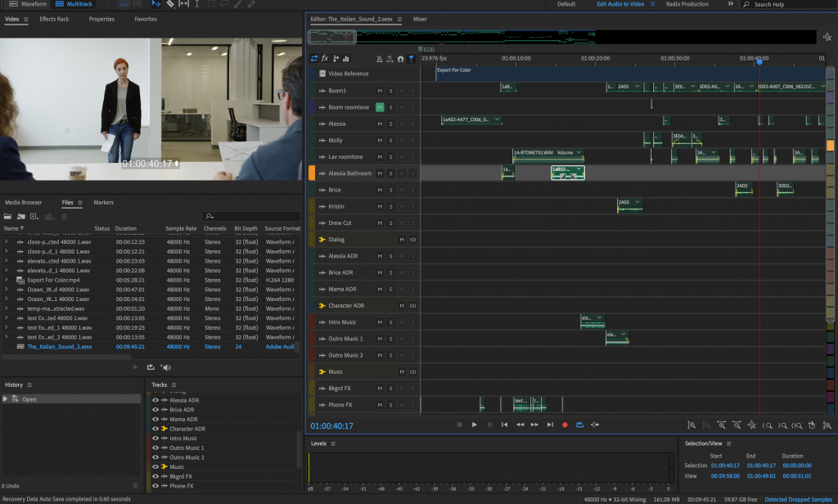
Task: Open the Favorites tab
Action: click(146, 20)
